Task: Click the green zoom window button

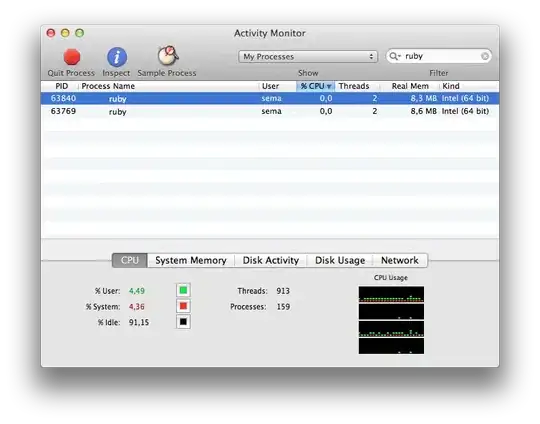Action: 80,33
